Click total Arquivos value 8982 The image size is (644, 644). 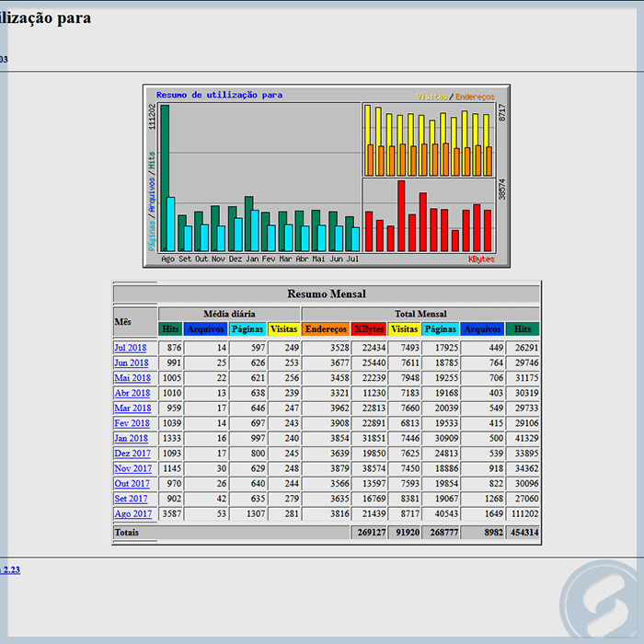(x=493, y=533)
